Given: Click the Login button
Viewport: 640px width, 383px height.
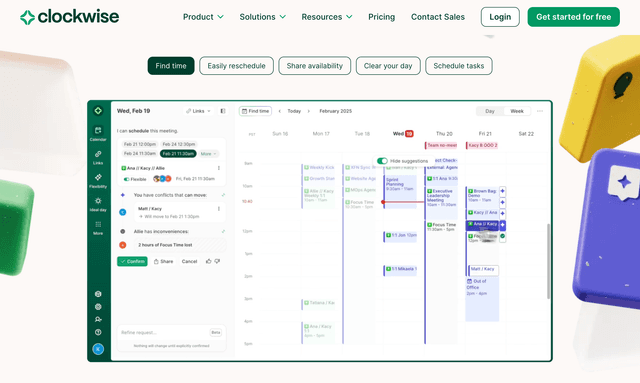Looking at the screenshot, I should point(500,17).
